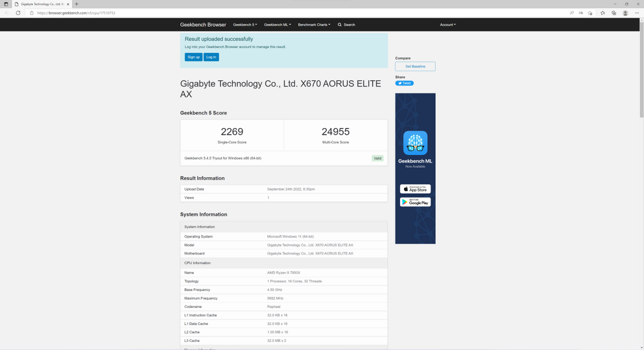Expand the Geekbench 5 dropdown menu
The image size is (644, 350).
click(245, 25)
